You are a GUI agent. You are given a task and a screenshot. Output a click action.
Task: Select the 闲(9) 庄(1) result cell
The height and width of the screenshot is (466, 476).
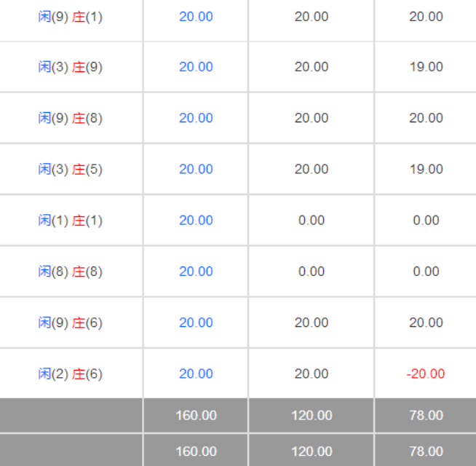[x=71, y=16]
